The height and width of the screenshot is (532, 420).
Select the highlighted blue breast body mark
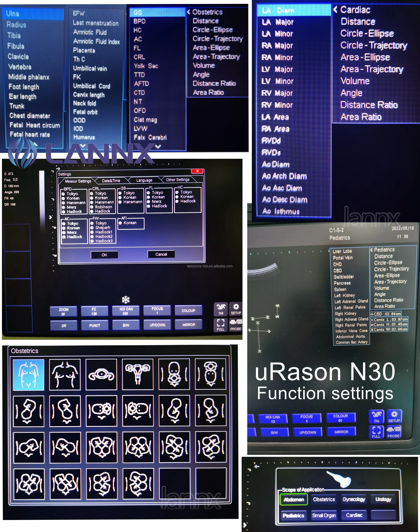point(29,375)
